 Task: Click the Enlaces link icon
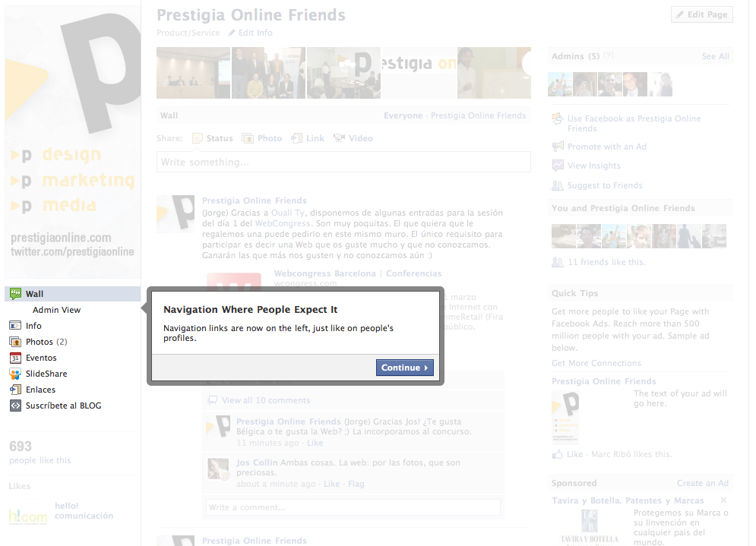pos(15,390)
